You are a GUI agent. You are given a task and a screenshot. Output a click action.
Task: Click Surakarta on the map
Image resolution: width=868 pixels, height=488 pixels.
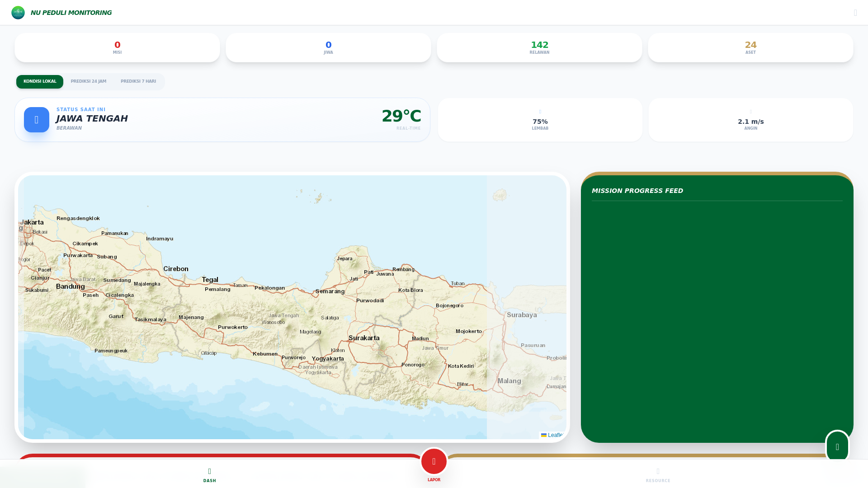tap(364, 338)
